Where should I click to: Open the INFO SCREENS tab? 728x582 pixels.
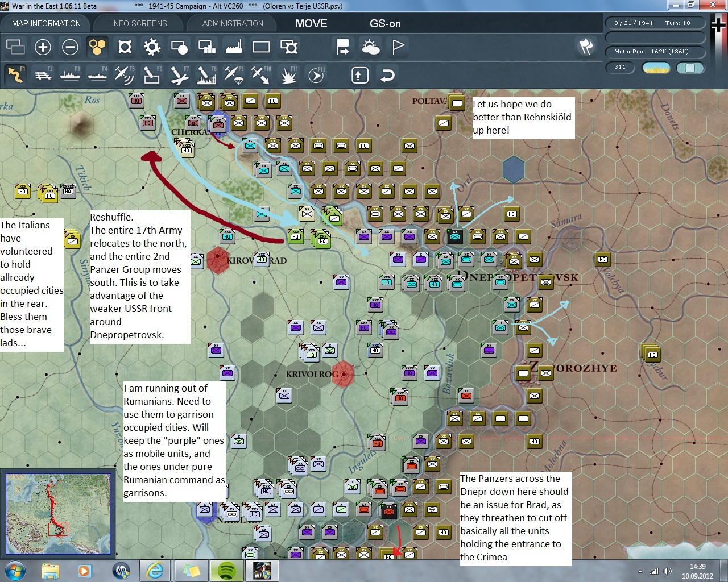click(x=139, y=23)
